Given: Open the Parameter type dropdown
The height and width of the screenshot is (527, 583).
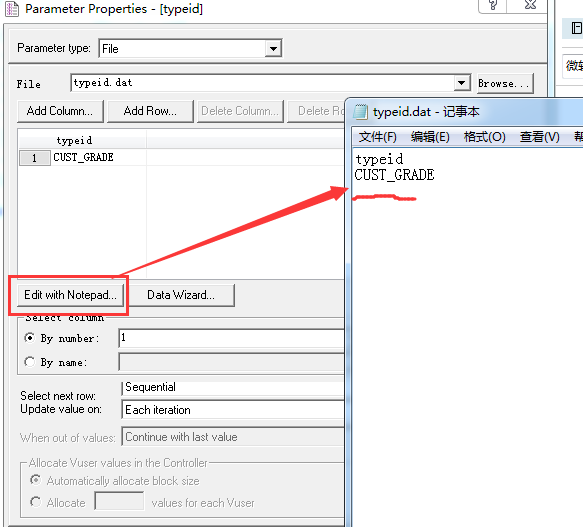Looking at the screenshot, I should click(x=273, y=49).
